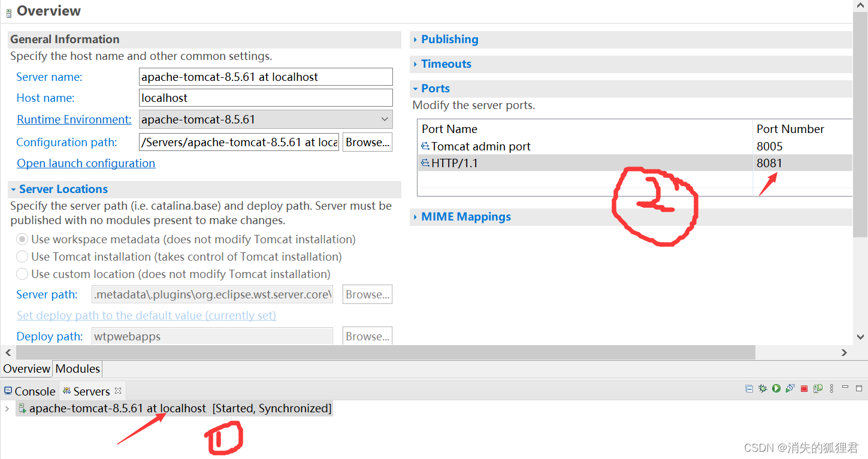
Task: Select the Use Tomcat installation radio button
Action: pyautogui.click(x=22, y=256)
